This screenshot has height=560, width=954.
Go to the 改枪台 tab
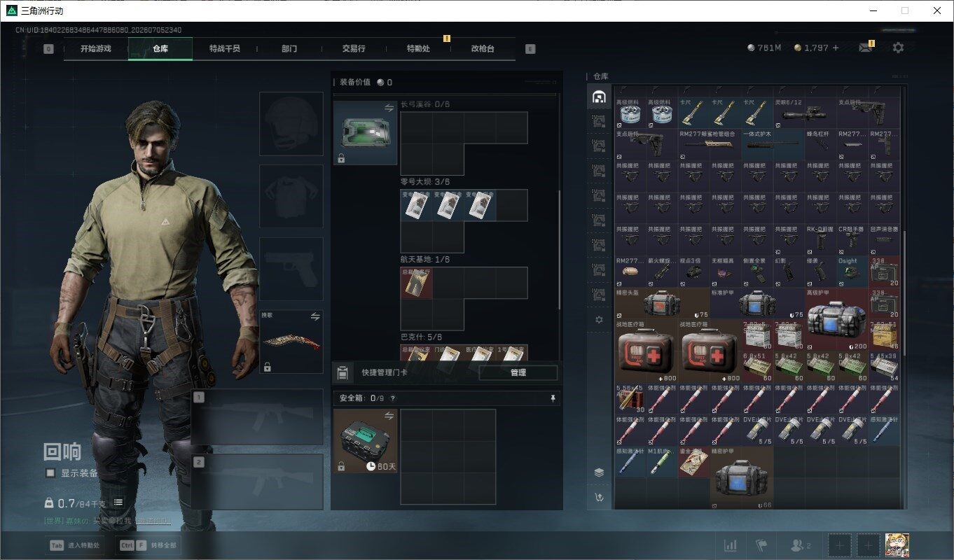(483, 49)
